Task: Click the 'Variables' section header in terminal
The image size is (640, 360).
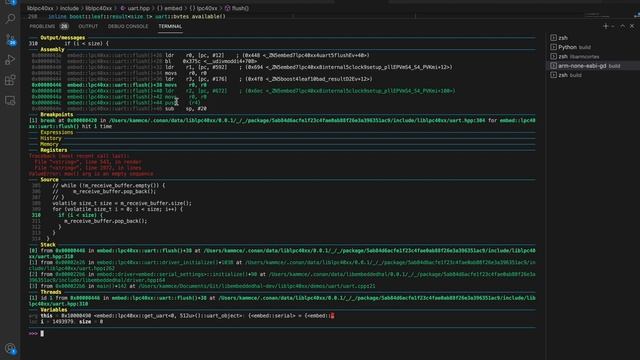Action: (54, 310)
